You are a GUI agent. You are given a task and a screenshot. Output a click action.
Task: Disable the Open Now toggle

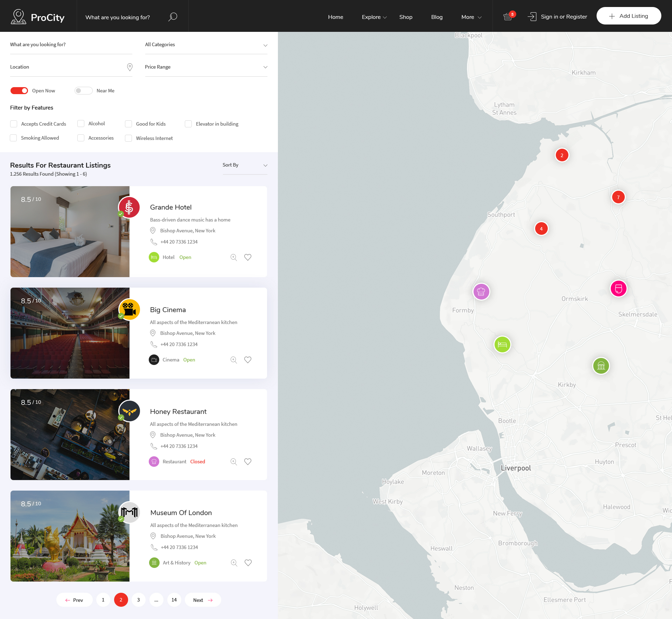point(19,91)
